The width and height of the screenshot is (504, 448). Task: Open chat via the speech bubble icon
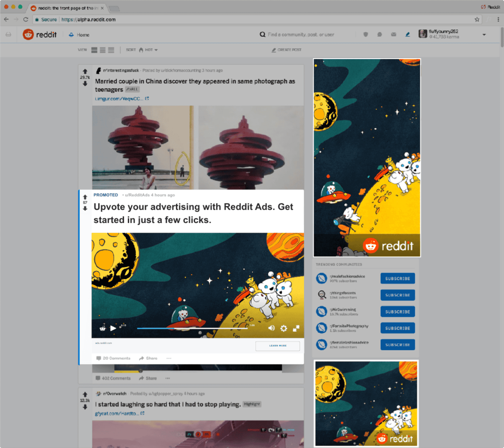pos(379,34)
